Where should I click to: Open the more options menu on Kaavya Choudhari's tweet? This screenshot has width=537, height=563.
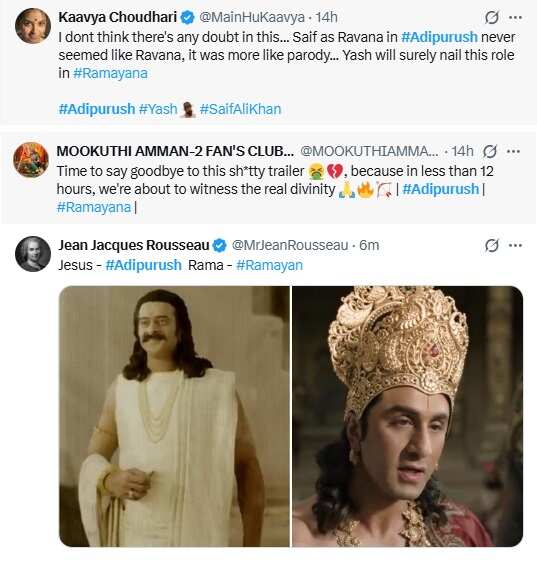click(x=515, y=17)
